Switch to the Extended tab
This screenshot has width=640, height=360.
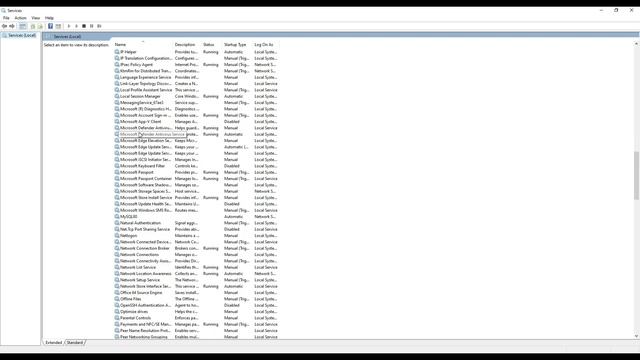tap(53, 342)
